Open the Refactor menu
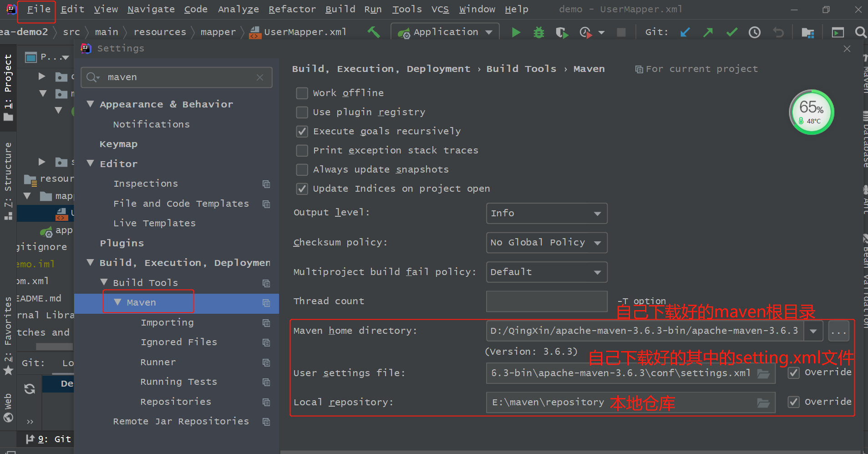 click(x=292, y=10)
